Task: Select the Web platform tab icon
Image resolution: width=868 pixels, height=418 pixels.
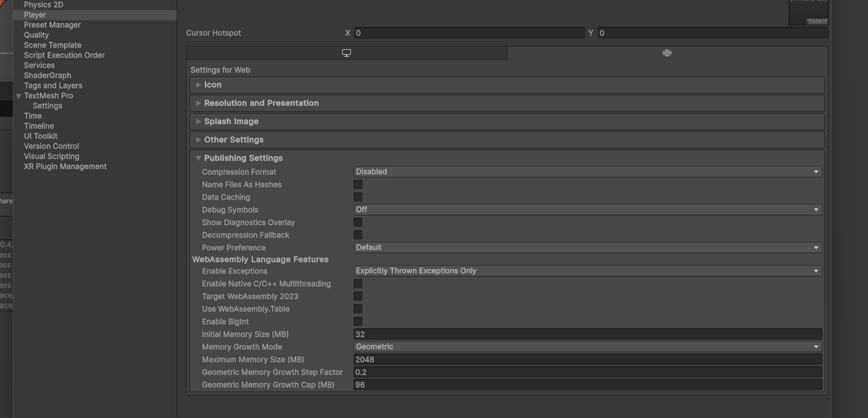Action: (667, 53)
